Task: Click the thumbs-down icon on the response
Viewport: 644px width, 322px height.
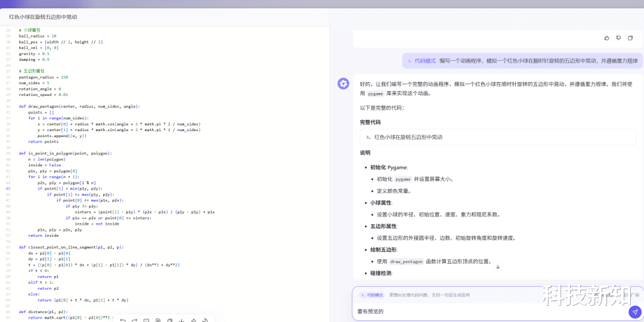Action: (618, 38)
